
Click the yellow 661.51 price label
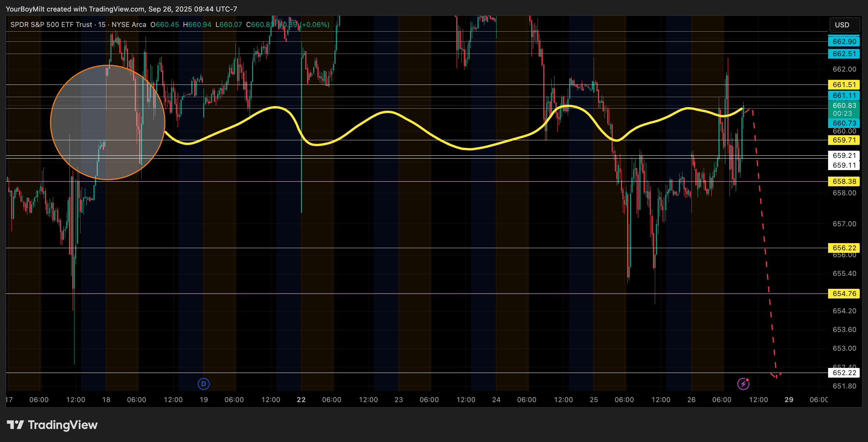[x=844, y=85]
